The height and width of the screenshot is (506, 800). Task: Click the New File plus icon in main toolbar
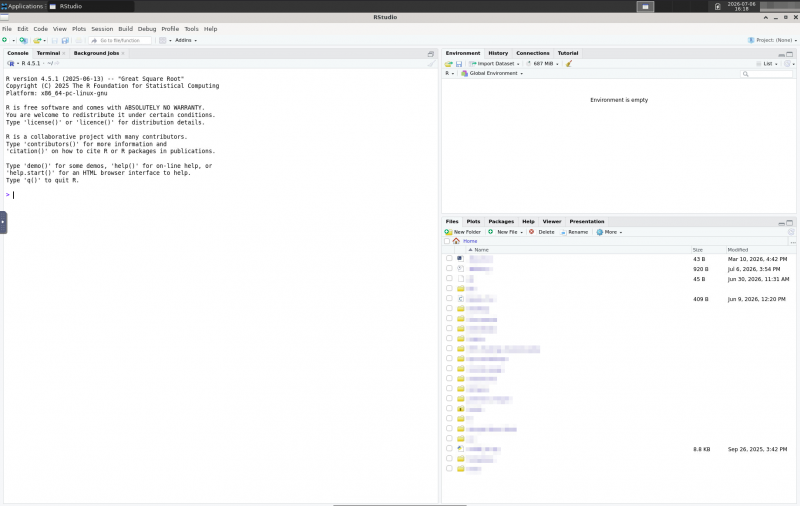[5, 40]
